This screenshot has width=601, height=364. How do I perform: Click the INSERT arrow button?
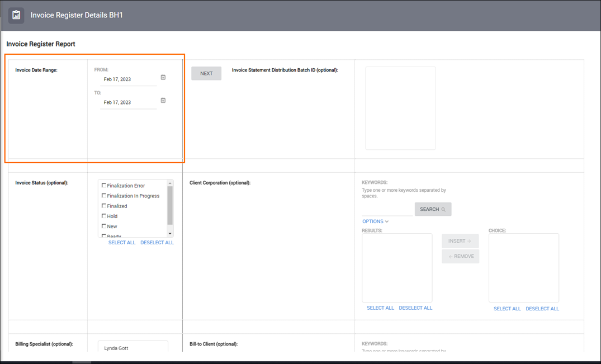click(x=460, y=241)
